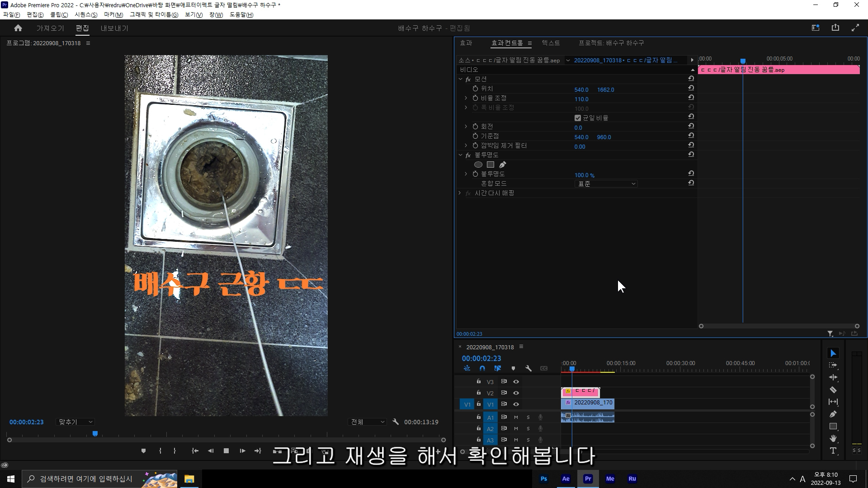Hide the V2 track output eye
The width and height of the screenshot is (868, 488).
pos(516,393)
